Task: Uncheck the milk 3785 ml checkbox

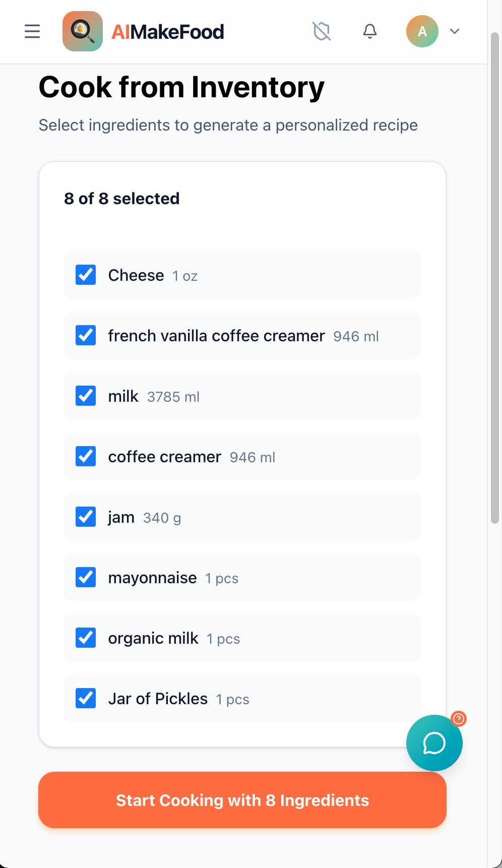Action: coord(86,396)
